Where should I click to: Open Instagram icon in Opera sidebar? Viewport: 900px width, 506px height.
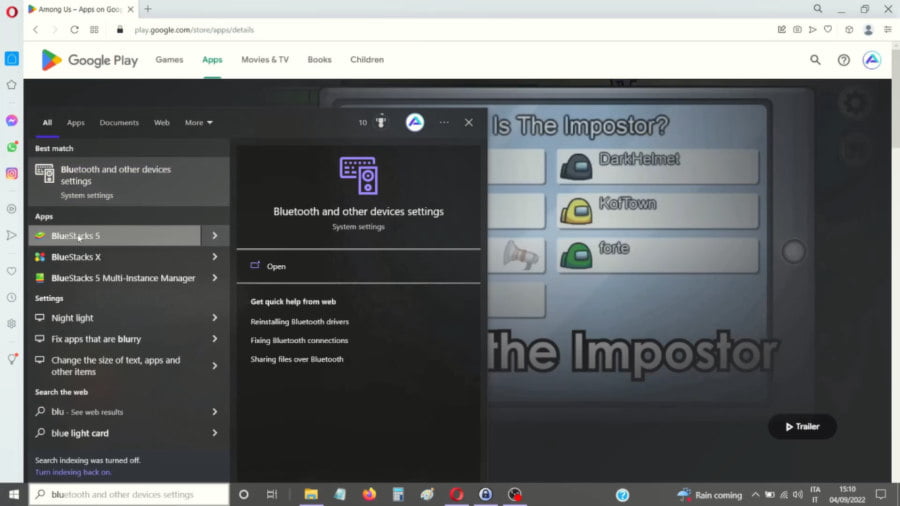11,173
